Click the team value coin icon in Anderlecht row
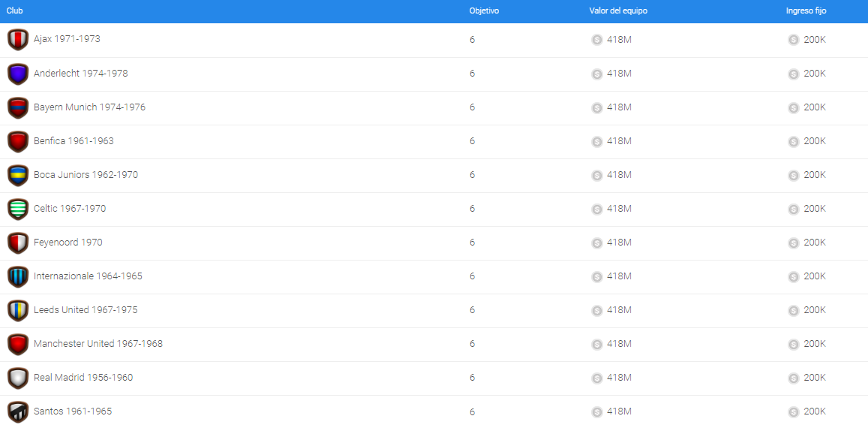The height and width of the screenshot is (428, 868). point(596,74)
